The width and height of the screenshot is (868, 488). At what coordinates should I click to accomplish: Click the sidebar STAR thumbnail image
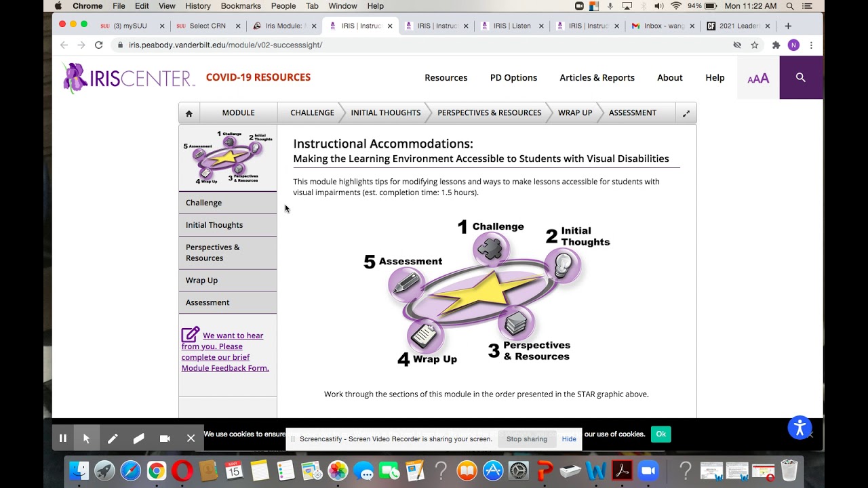click(x=228, y=157)
